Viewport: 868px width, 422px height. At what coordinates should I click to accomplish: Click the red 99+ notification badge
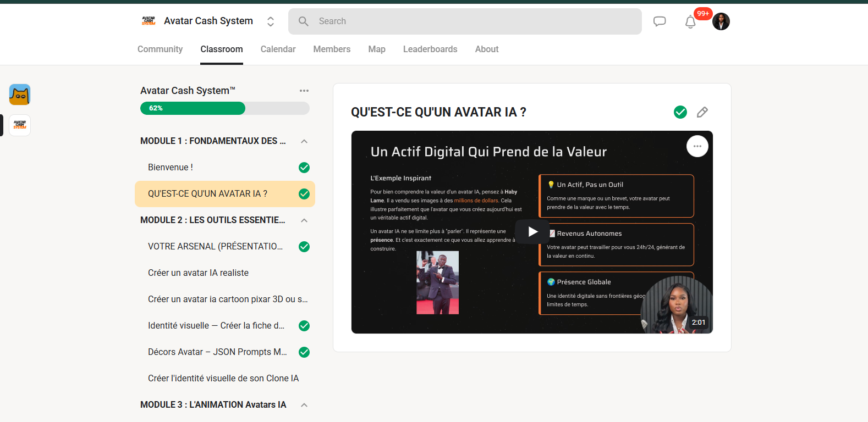[703, 14]
